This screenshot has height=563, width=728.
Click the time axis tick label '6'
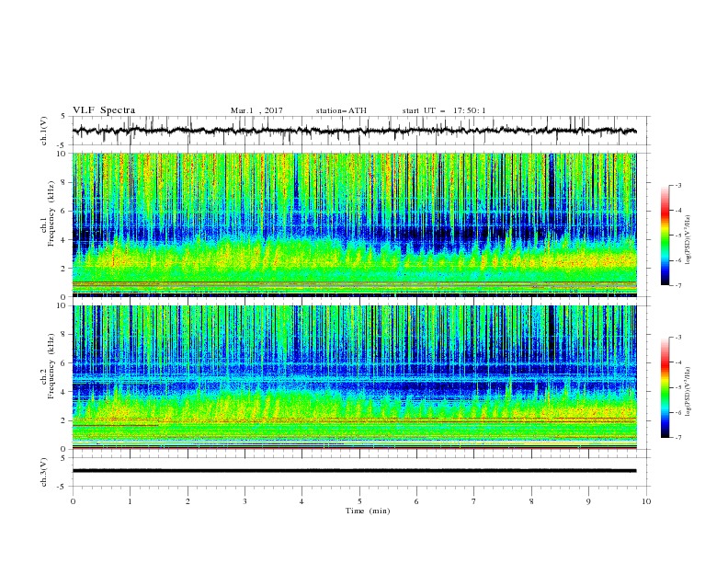[416, 501]
